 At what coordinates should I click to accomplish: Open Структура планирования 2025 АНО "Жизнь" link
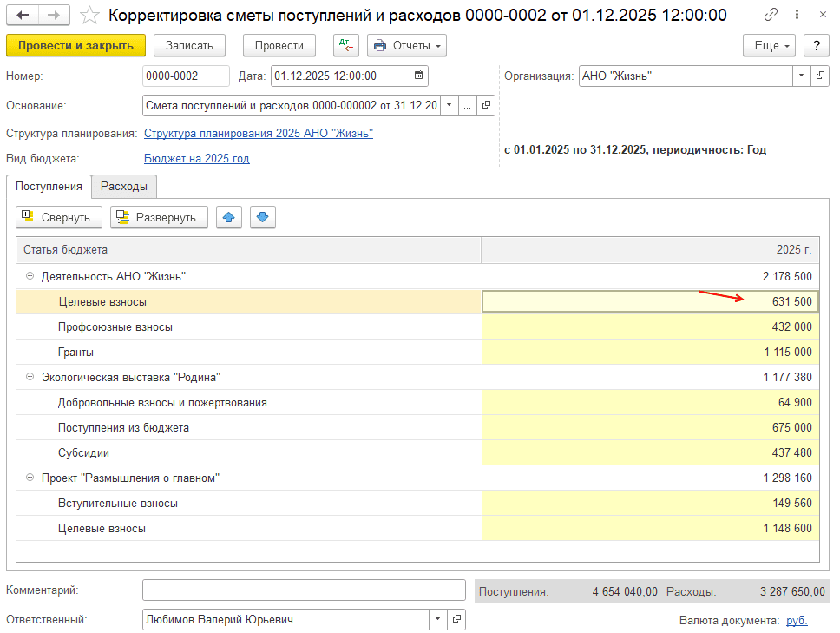pos(259,134)
